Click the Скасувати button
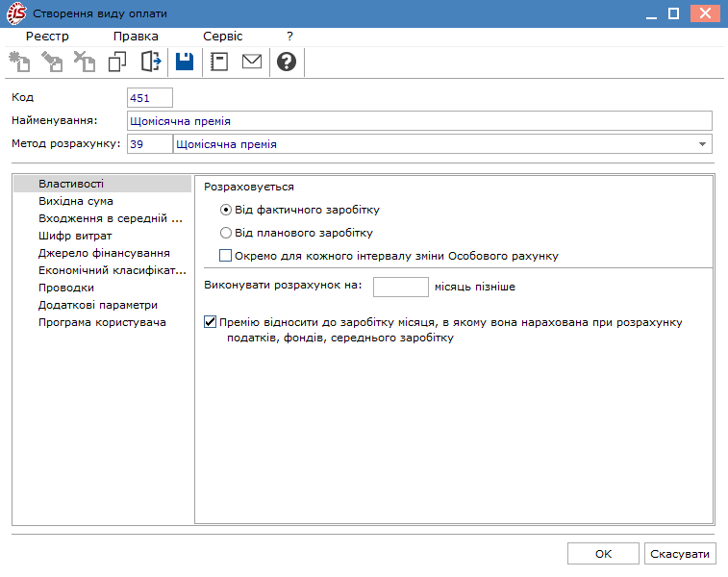728x577 pixels. [x=680, y=554]
